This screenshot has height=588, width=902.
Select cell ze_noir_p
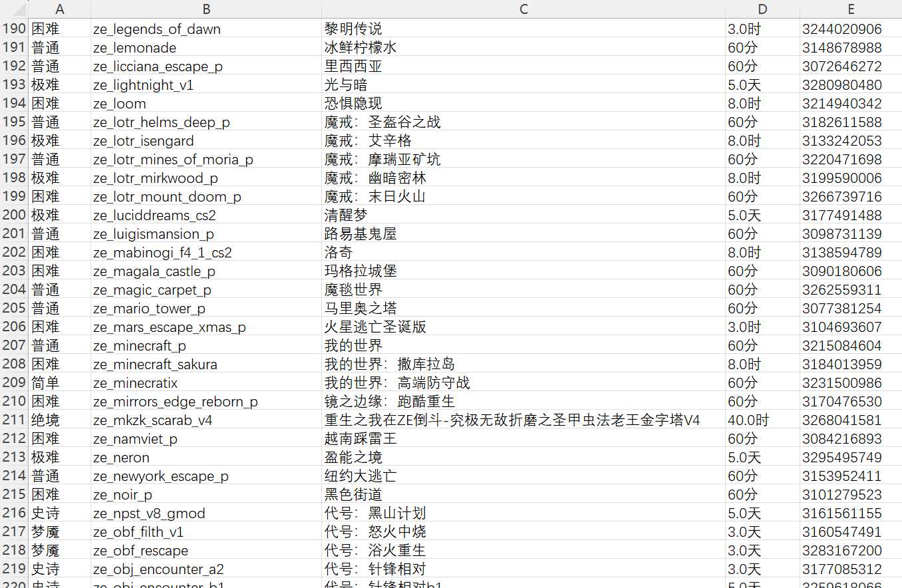[x=206, y=495]
